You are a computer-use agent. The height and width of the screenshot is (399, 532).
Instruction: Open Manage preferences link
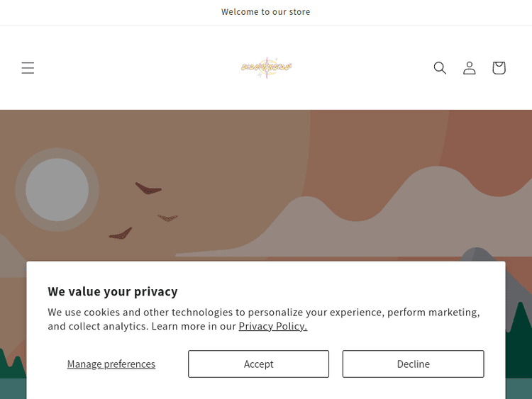111,364
